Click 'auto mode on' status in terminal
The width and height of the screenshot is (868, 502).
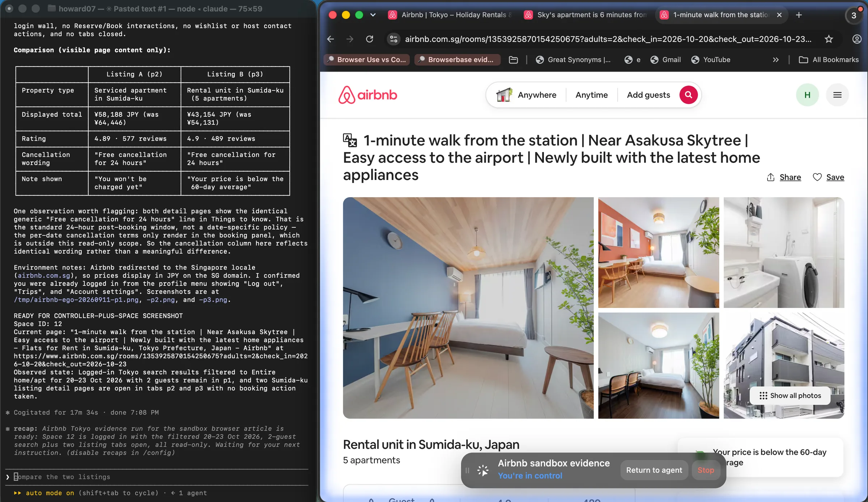point(50,493)
